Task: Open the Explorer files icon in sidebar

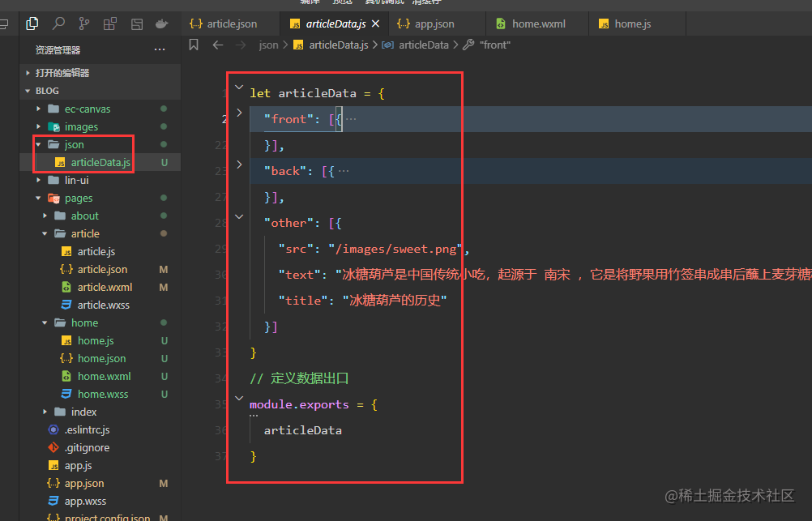Action: point(32,23)
